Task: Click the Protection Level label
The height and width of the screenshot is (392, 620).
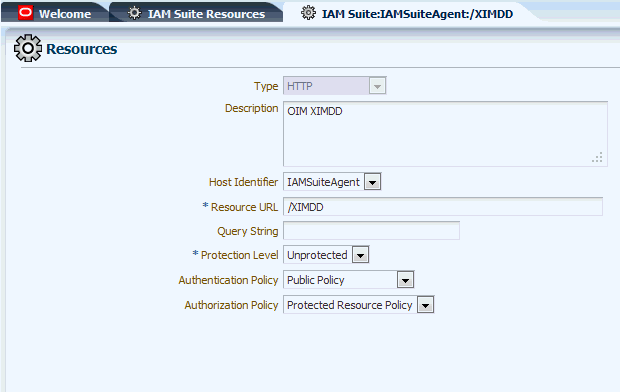Action: [239, 255]
